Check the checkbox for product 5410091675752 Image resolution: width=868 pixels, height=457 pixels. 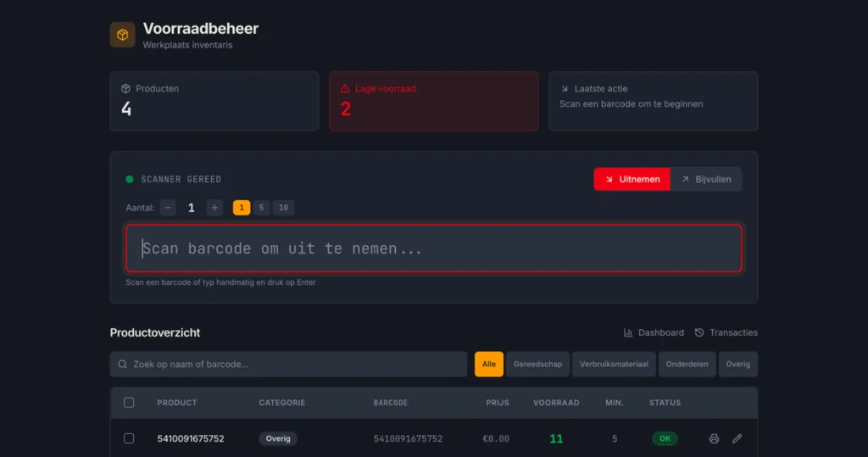pyautogui.click(x=129, y=438)
